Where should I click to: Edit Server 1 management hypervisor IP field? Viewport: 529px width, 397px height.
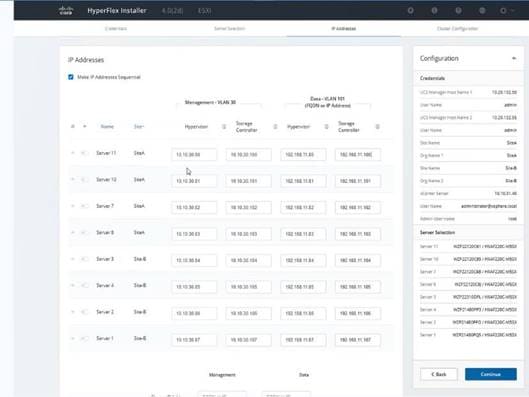(x=194, y=340)
